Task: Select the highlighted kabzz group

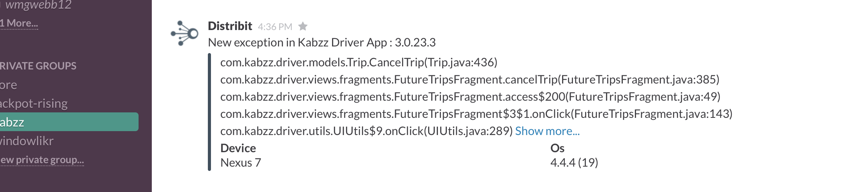Action: click(x=69, y=122)
